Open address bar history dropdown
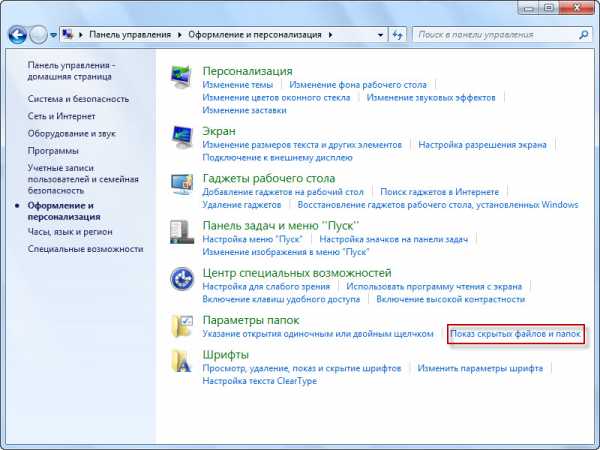Image resolution: width=600 pixels, height=450 pixels. click(x=380, y=35)
